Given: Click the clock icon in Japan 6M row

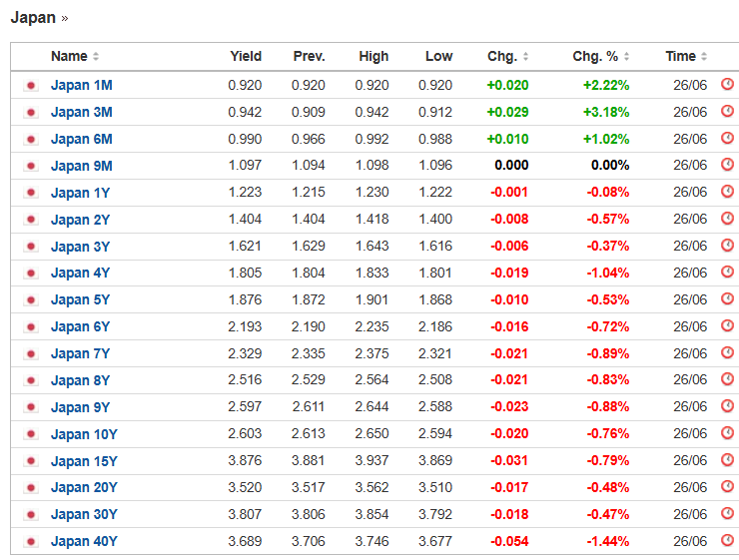Looking at the screenshot, I should point(727,138).
